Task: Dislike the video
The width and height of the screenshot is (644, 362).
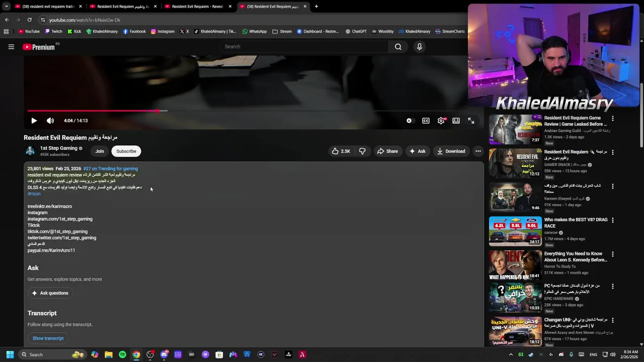Action: (x=362, y=151)
